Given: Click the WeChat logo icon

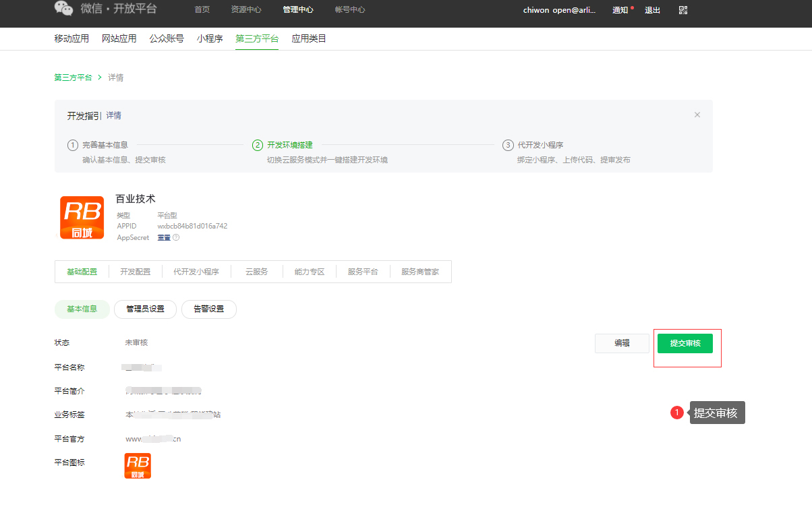Looking at the screenshot, I should (x=63, y=8).
